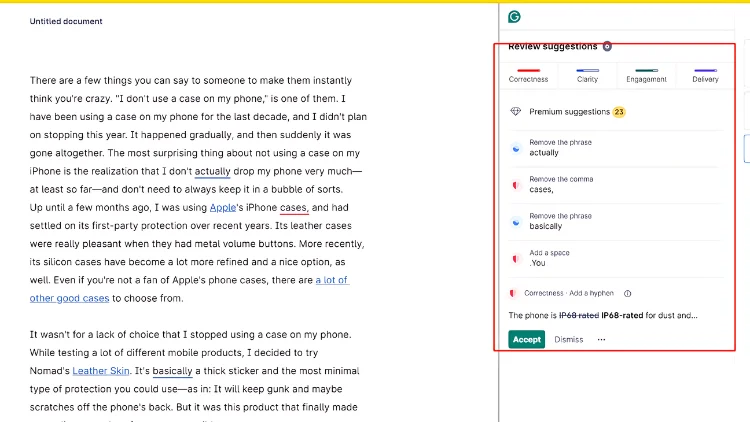Click the red shield icon next to Correctness · Add a hyphen
The width and height of the screenshot is (750, 422).
point(513,293)
